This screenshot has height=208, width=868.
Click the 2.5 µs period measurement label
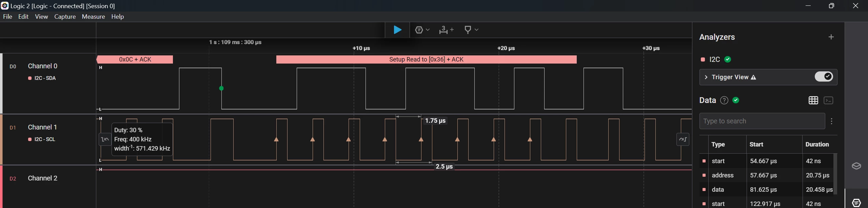point(444,167)
